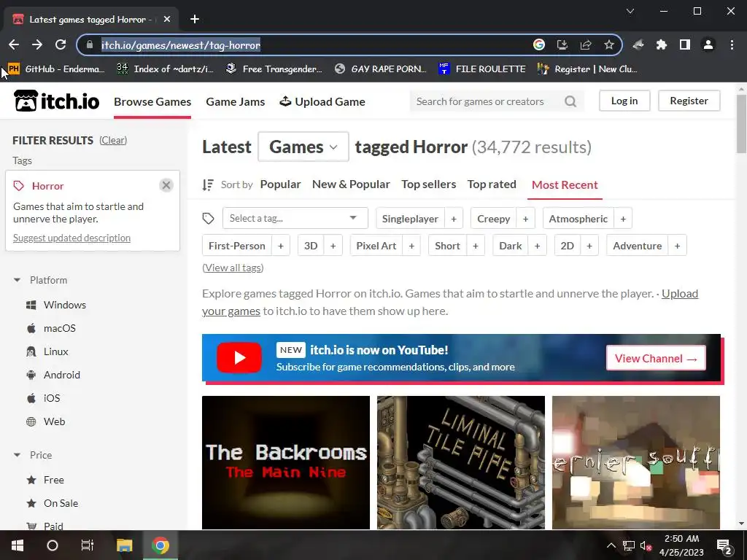Toggle Chrome side panel icon

[x=684, y=44]
